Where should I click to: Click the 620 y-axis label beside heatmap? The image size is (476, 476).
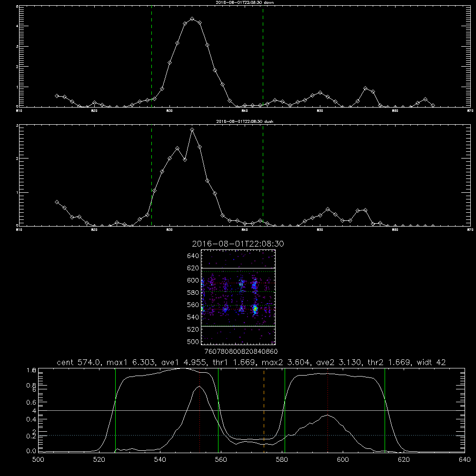coord(193,268)
